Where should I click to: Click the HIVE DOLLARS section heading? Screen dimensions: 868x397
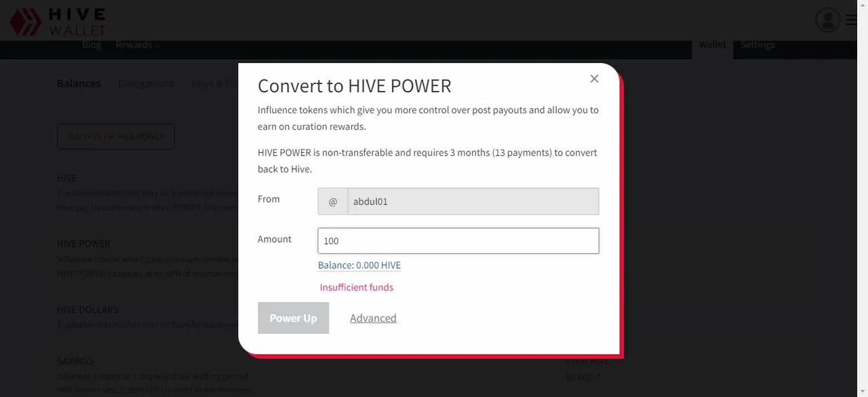[x=87, y=310]
